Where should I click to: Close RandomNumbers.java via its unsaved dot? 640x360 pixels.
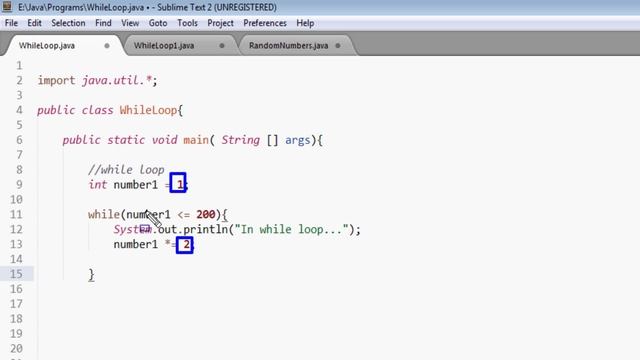coord(338,46)
